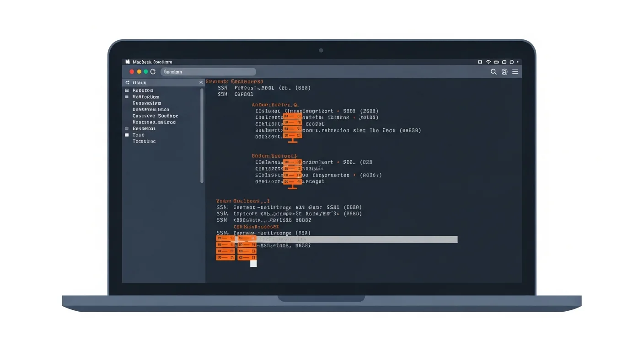Click inside the Gonolom address field
The width and height of the screenshot is (644, 351).
[x=208, y=71]
